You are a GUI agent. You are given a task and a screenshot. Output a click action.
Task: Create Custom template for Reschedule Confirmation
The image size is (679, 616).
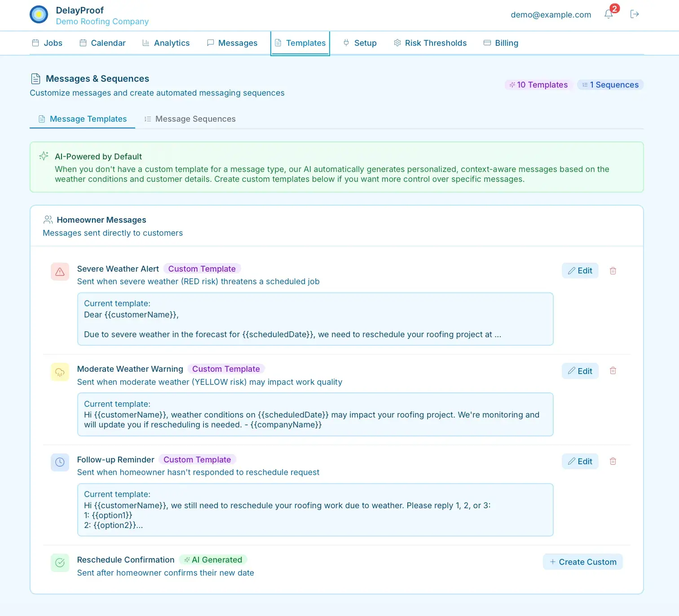click(x=583, y=562)
